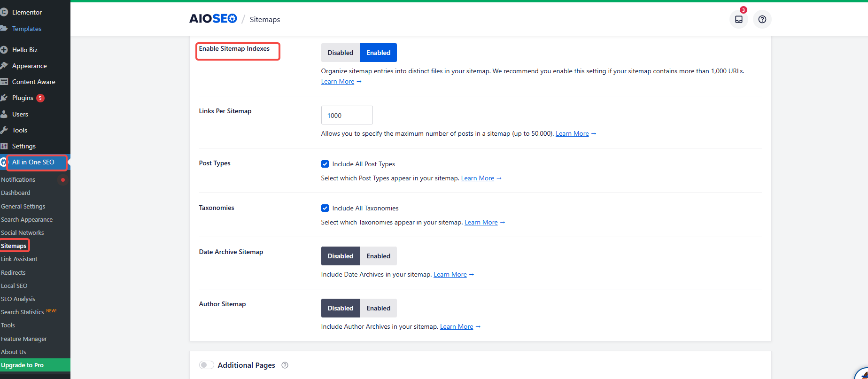The height and width of the screenshot is (379, 868).
Task: Uncheck Include All Taxonomies checkbox
Action: click(x=325, y=208)
